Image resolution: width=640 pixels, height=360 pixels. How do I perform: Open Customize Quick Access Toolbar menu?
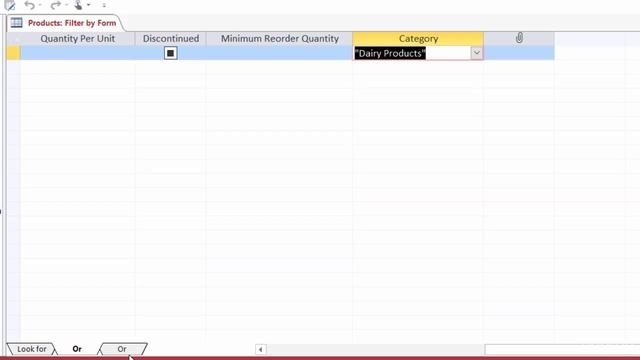(x=104, y=5)
